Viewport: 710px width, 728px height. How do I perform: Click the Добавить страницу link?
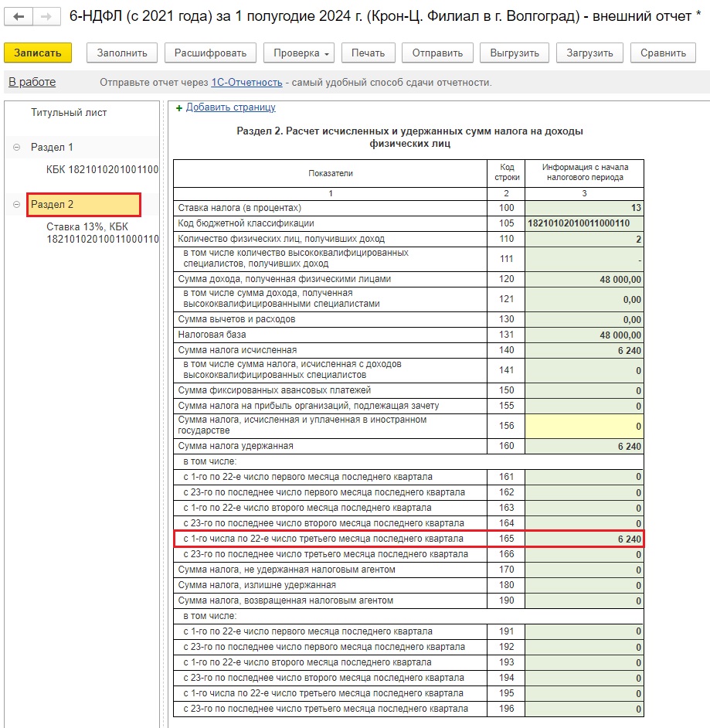click(x=231, y=107)
